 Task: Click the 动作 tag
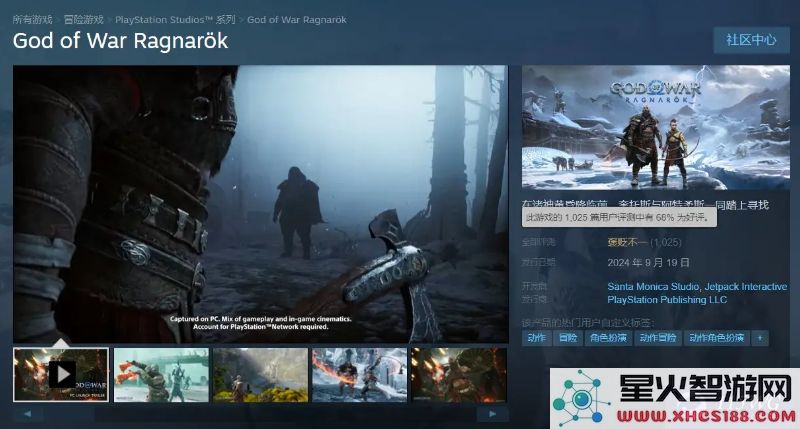(x=536, y=338)
